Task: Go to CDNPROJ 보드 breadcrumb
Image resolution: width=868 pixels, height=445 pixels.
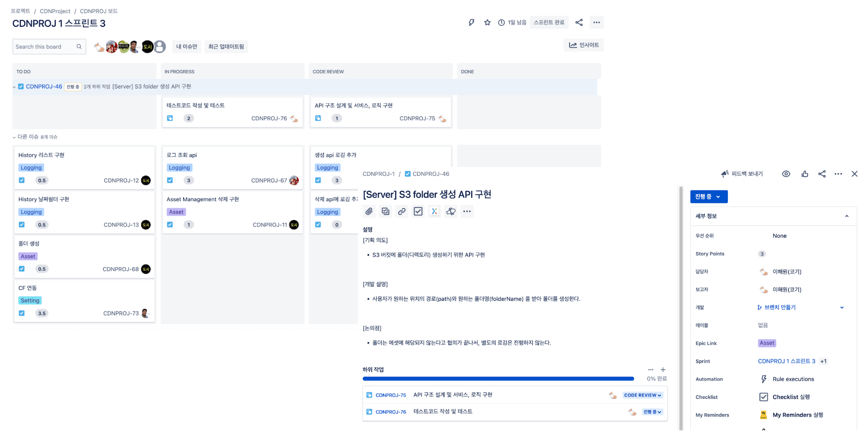Action: [99, 11]
